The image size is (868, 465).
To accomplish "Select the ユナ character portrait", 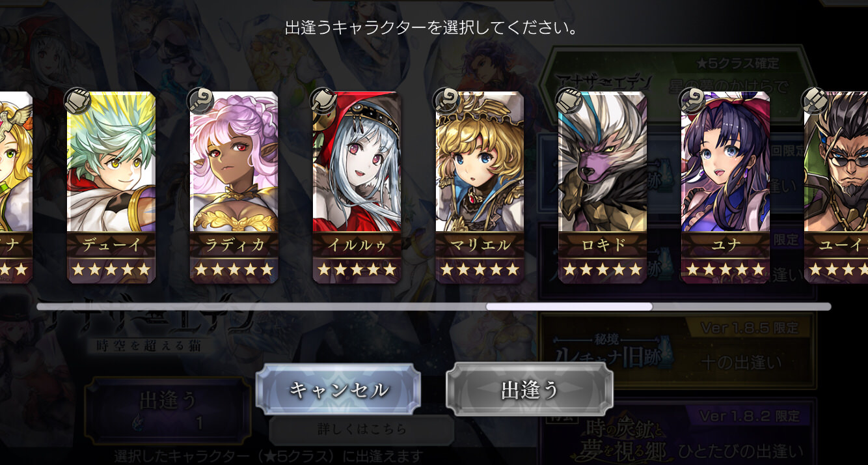I will (726, 188).
